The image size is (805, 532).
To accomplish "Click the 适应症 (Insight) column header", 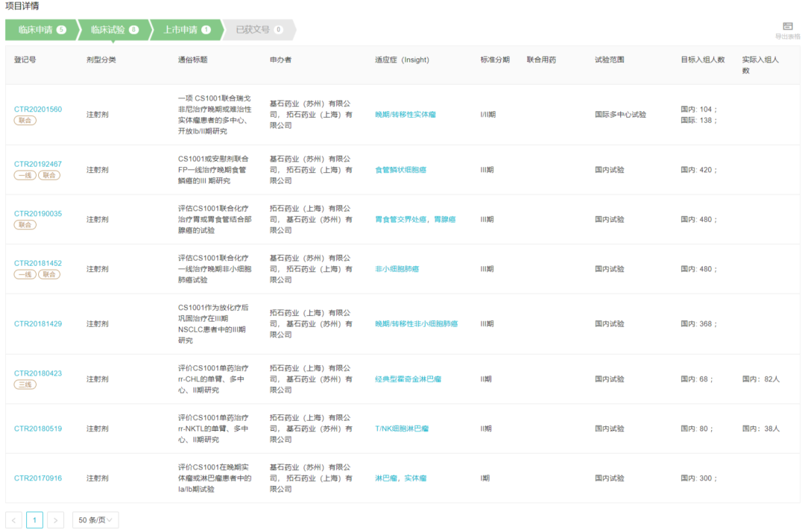I will click(402, 60).
